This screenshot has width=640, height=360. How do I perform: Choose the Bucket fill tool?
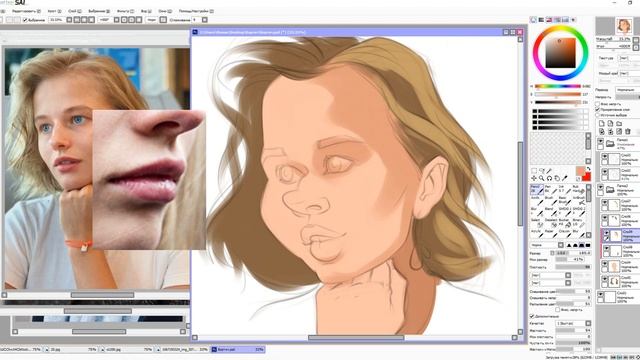pos(564,223)
